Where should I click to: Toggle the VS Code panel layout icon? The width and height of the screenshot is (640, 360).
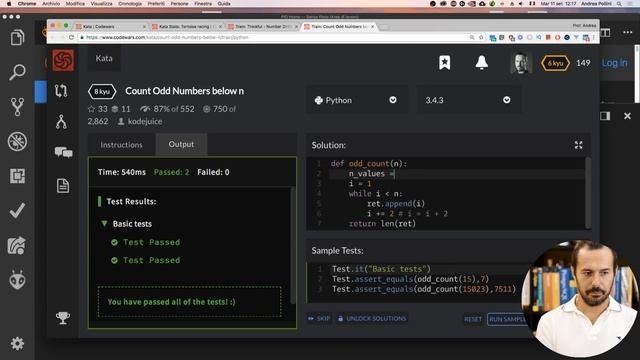click(605, 116)
